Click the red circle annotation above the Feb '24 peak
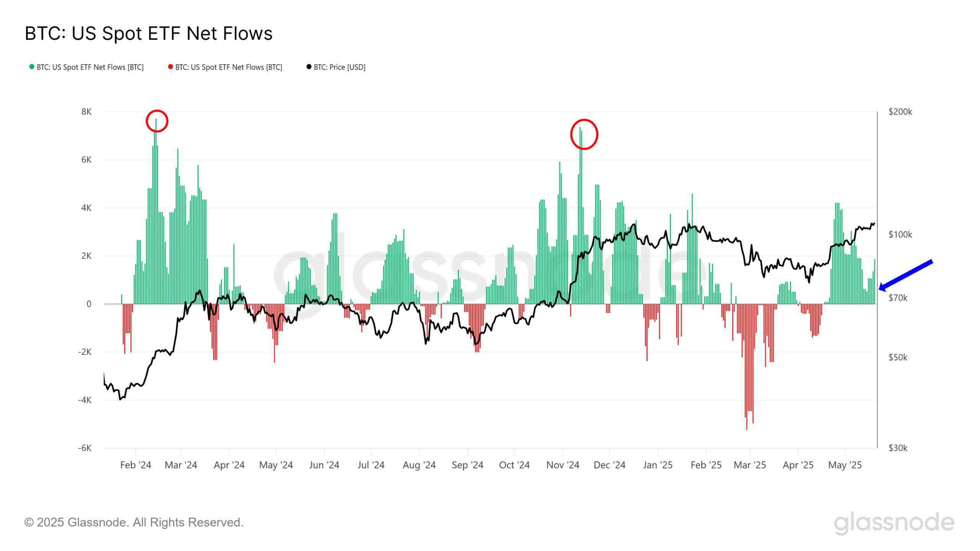Screen dimensions: 980x551 click(157, 121)
